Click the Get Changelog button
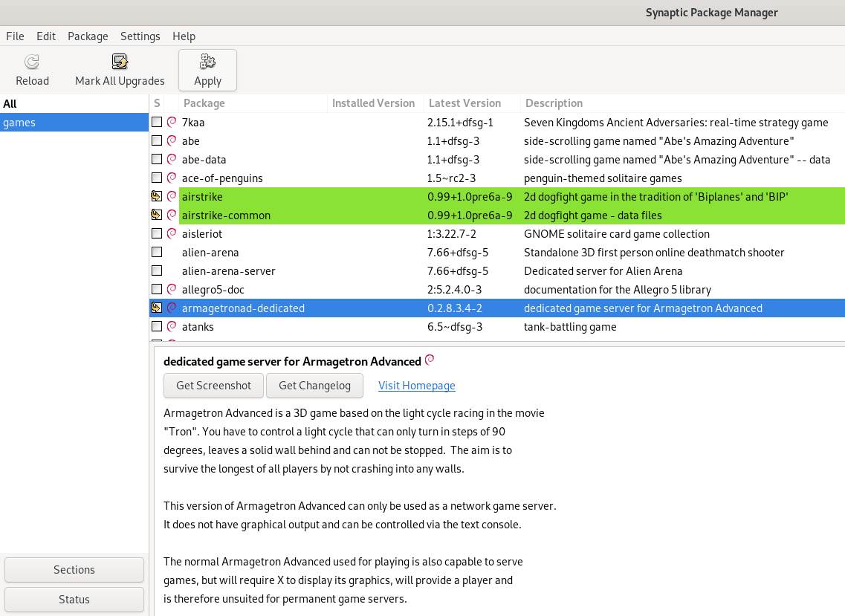845x616 pixels. [314, 385]
